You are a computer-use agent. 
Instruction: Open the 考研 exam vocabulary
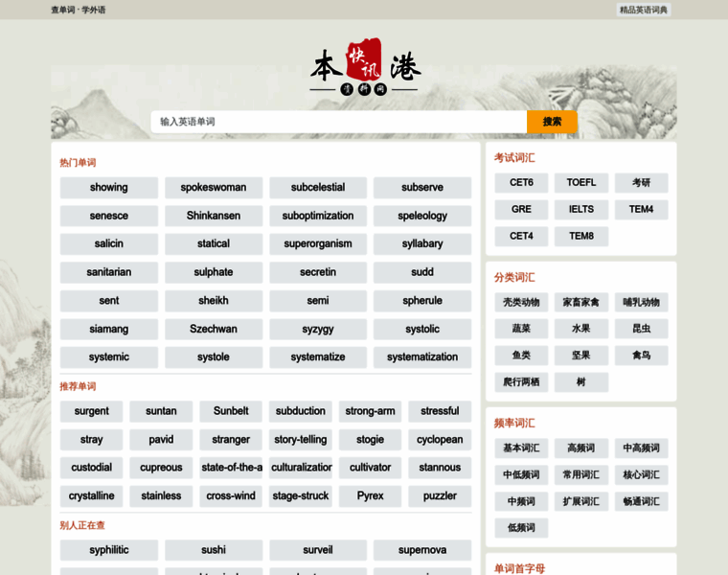pyautogui.click(x=641, y=183)
